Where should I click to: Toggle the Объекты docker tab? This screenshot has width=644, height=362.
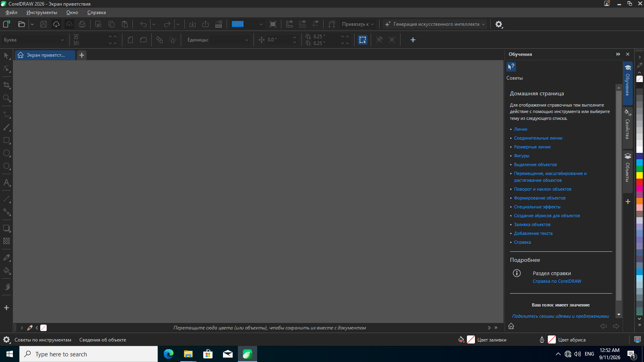(627, 168)
